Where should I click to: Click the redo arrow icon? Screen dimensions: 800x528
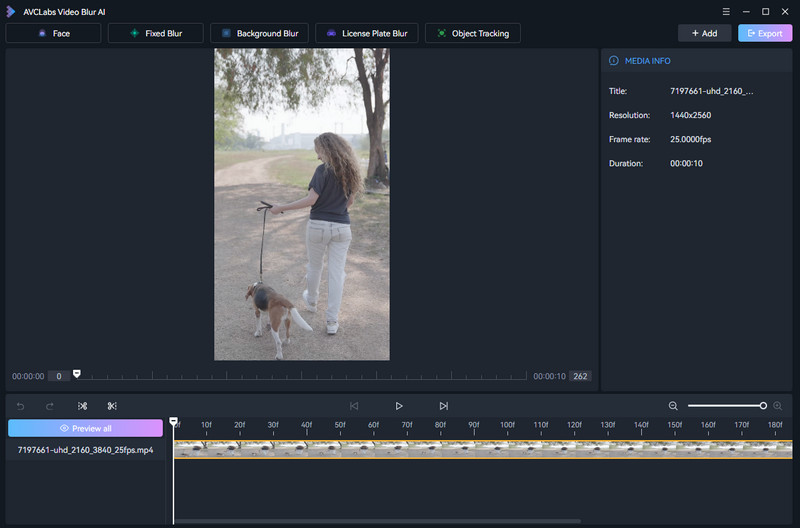pyautogui.click(x=50, y=406)
